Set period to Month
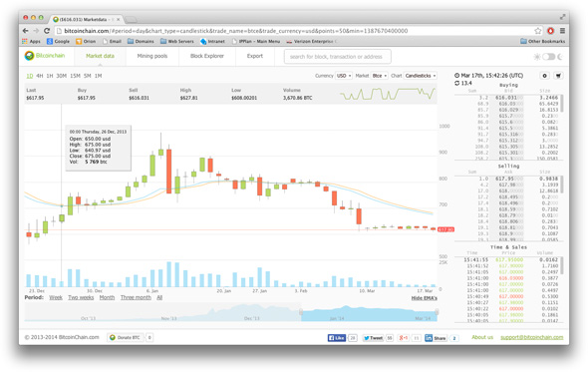Screen dimensions: 588x372 (107, 297)
